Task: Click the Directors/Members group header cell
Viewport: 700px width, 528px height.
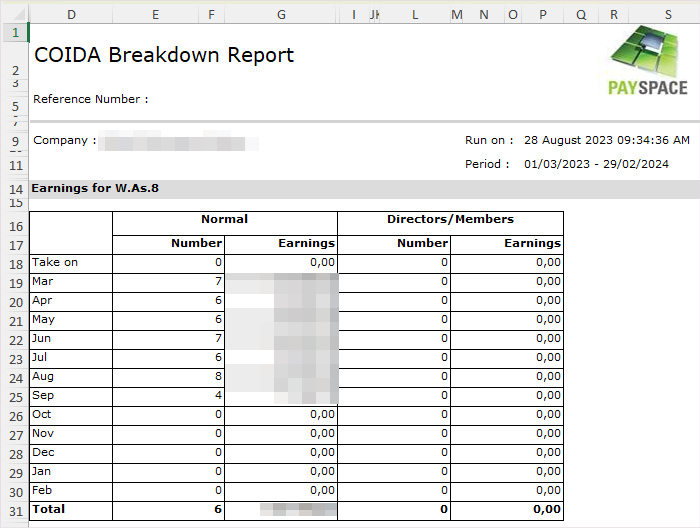Action: click(x=450, y=220)
